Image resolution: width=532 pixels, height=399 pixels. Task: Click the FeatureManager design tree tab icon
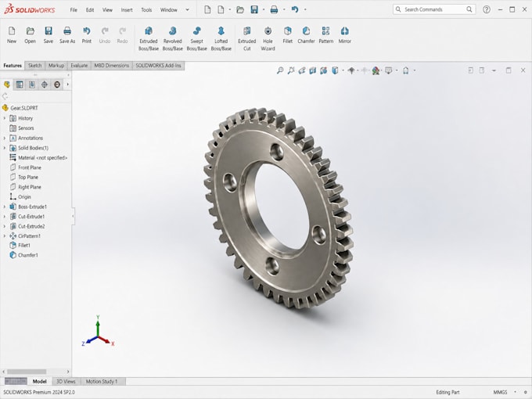[7, 84]
